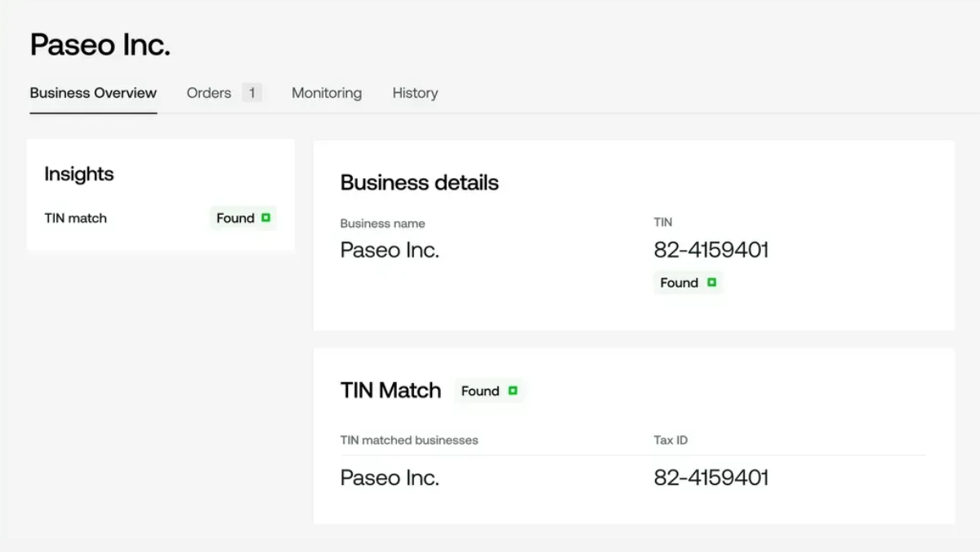This screenshot has height=552, width=980.
Task: Click green icon in Business details Found badge
Action: [711, 283]
